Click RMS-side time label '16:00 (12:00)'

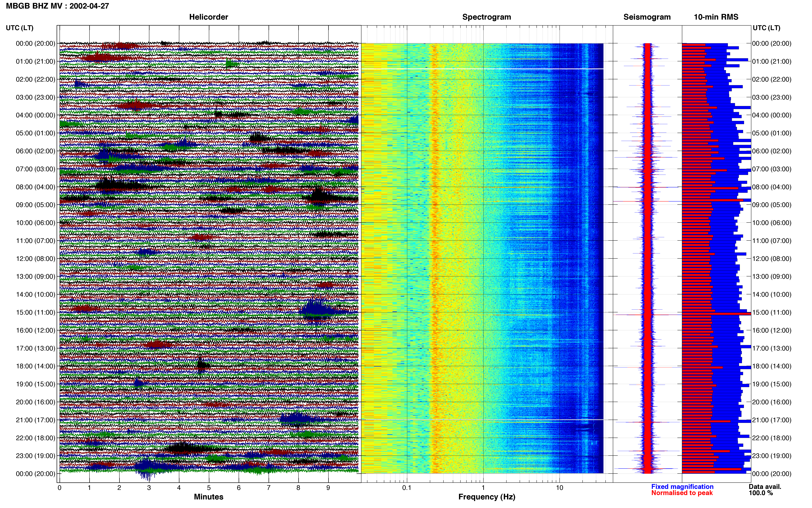772,330
